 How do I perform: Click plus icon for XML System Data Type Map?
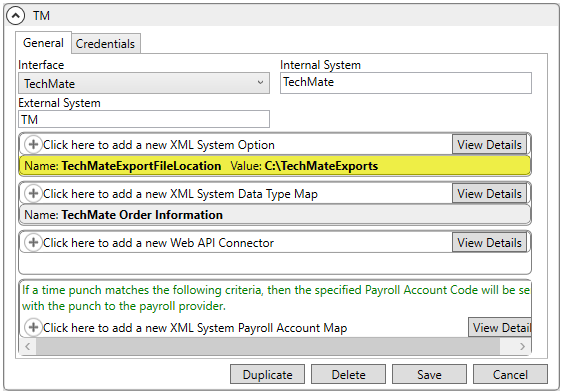click(x=33, y=193)
